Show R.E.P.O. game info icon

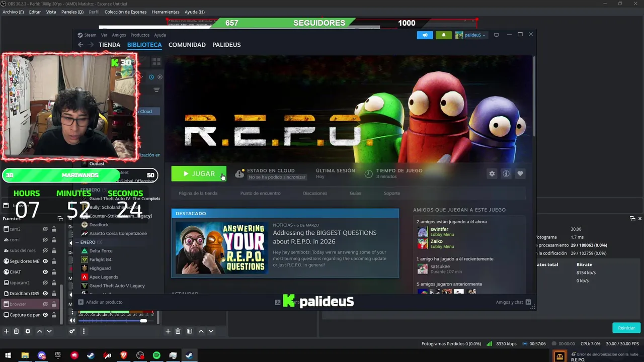pyautogui.click(x=506, y=173)
